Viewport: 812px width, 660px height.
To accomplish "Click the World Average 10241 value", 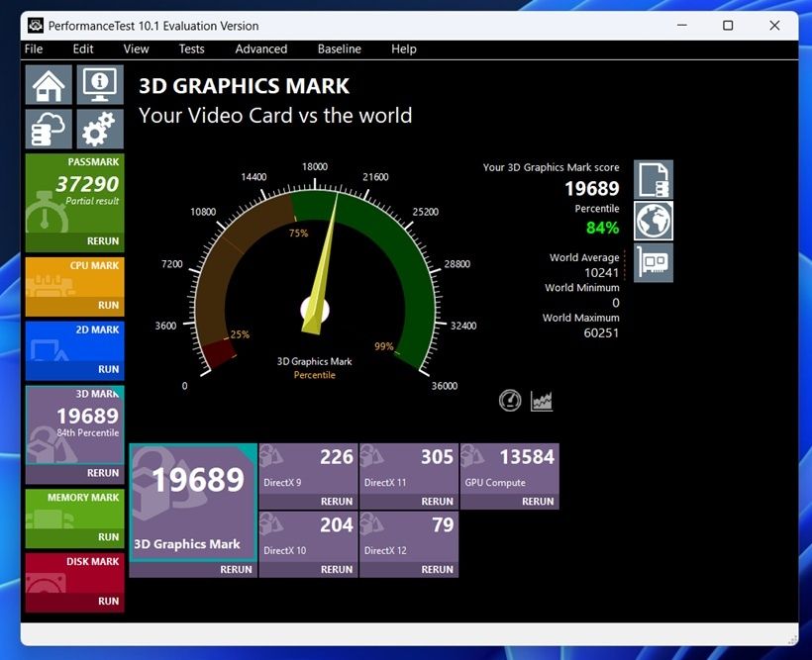I will 602,273.
